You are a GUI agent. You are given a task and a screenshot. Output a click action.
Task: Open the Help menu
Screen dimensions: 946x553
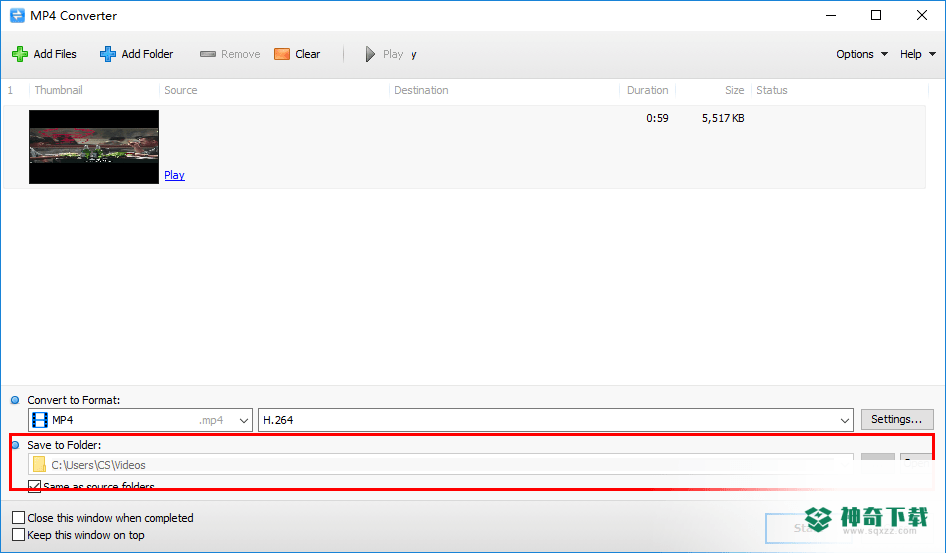click(x=917, y=54)
